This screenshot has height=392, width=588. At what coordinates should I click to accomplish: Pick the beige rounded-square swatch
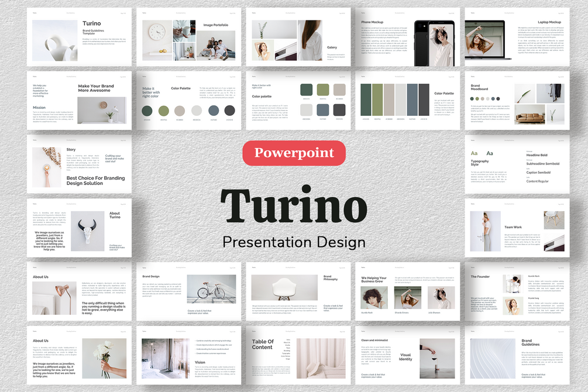click(x=339, y=90)
